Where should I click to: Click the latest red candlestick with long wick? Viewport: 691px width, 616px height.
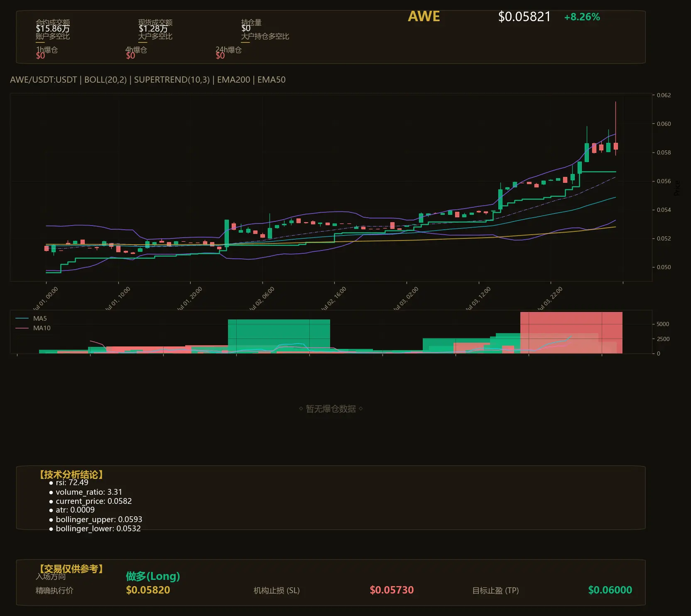coord(615,146)
